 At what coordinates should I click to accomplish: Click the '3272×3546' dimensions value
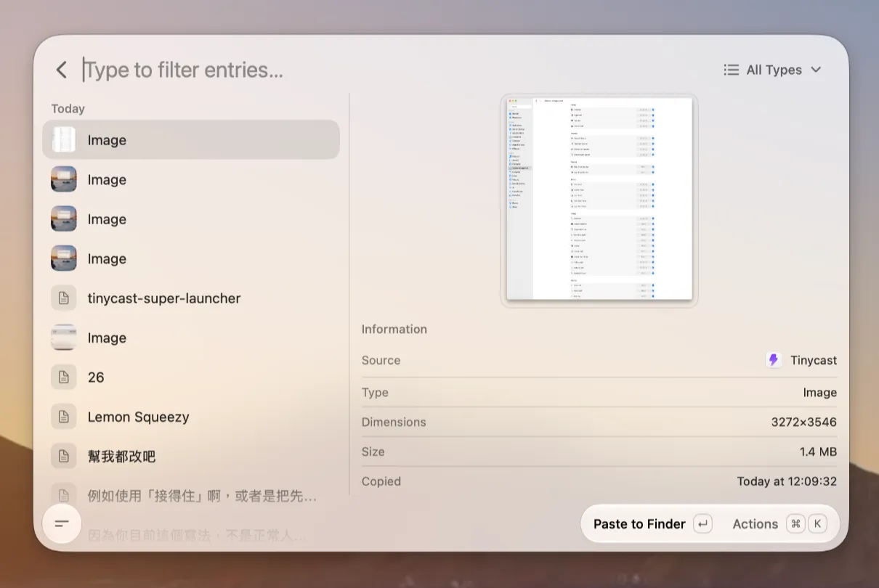point(804,422)
